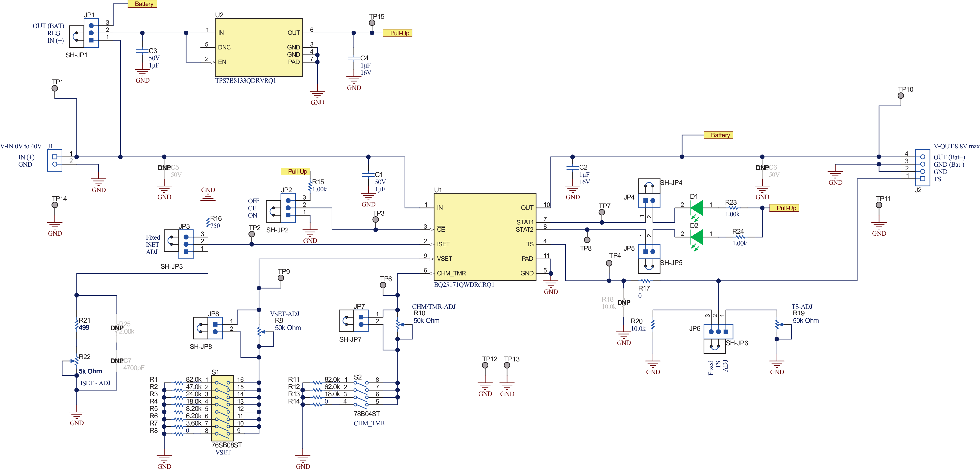The height and width of the screenshot is (469, 980).
Task: Click the "ISET - ADJ" label
Action: pos(95,383)
